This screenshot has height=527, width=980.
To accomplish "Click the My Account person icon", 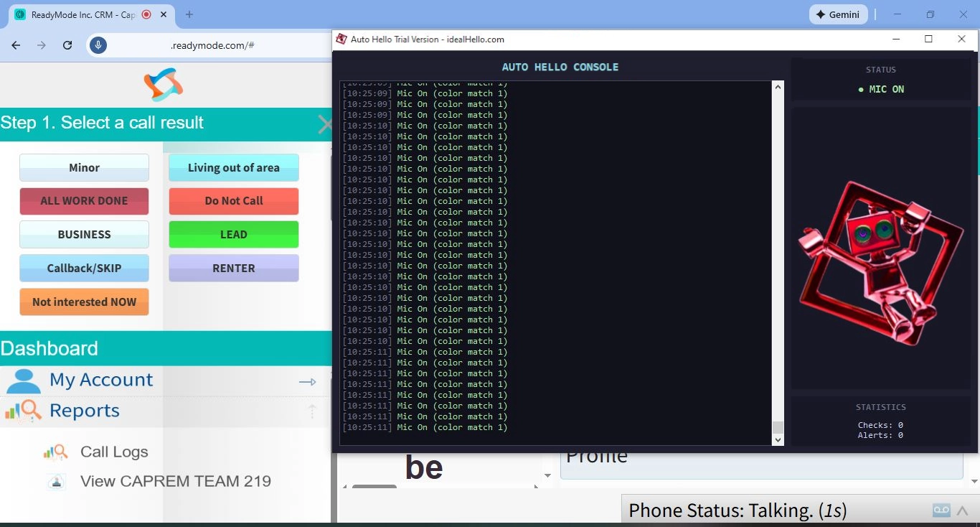I will tap(23, 381).
